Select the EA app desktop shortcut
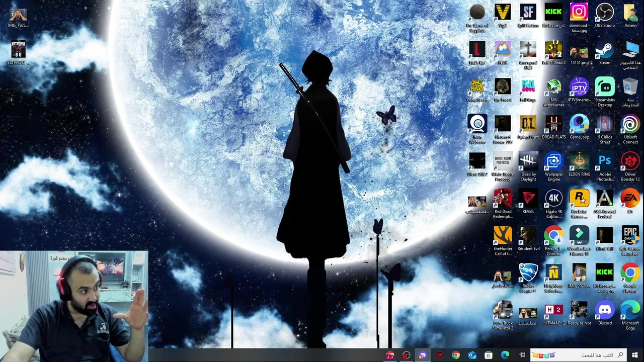The image size is (644, 362). (630, 202)
